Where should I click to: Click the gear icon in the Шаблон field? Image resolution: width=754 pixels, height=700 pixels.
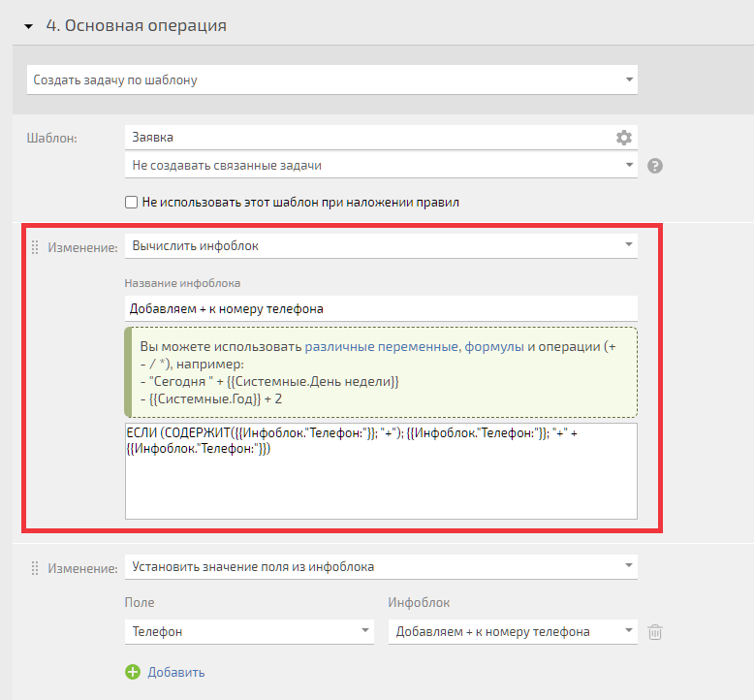[x=624, y=138]
